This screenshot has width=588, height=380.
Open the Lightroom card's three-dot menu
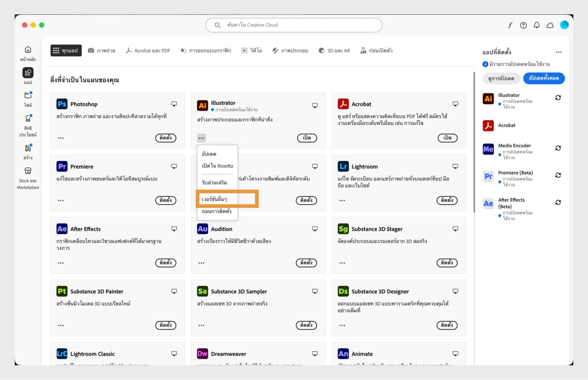pyautogui.click(x=342, y=201)
